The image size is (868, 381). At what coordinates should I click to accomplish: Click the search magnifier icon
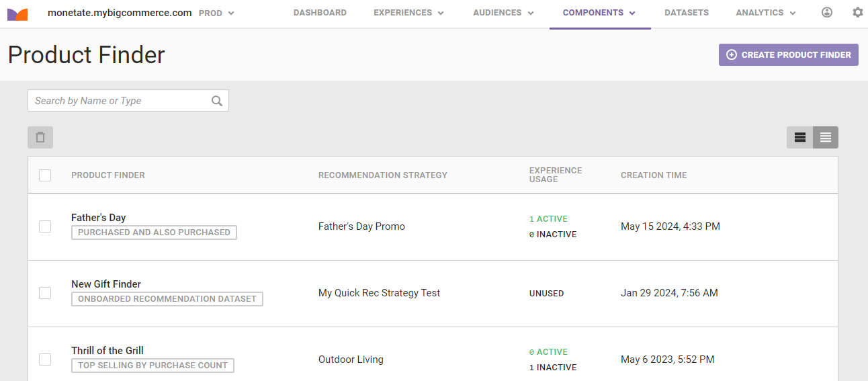click(x=216, y=101)
